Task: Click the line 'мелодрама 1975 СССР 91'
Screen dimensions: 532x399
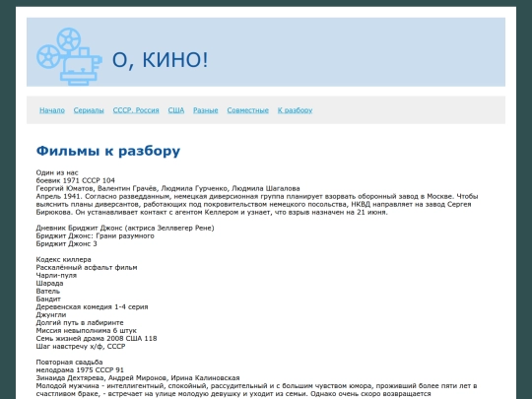Action: 80,369
